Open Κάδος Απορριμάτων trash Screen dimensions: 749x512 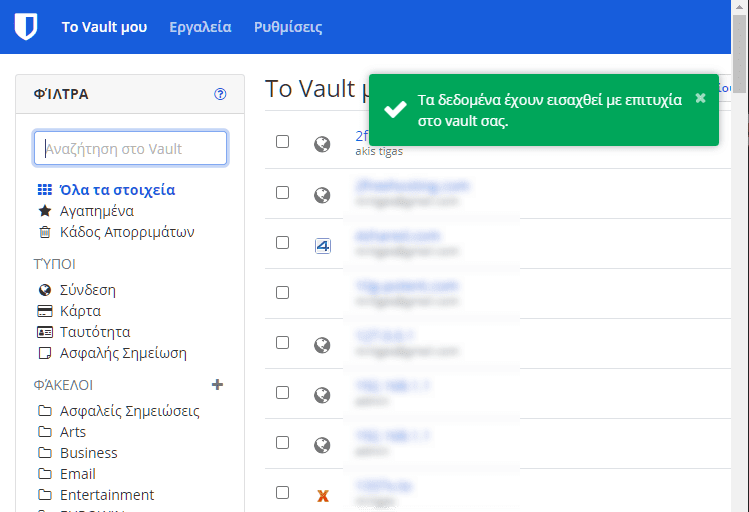(127, 232)
